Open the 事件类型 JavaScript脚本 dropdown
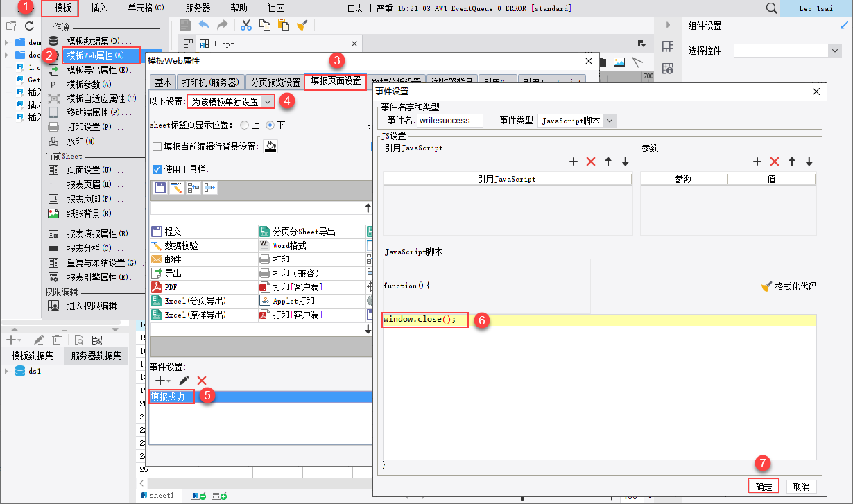This screenshot has height=504, width=853. [x=577, y=120]
